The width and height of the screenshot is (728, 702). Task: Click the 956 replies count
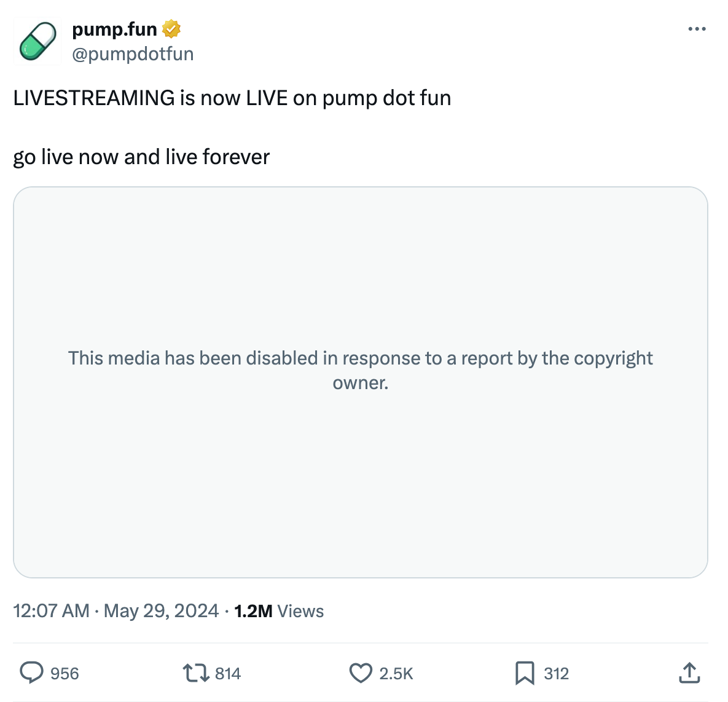[65, 674]
